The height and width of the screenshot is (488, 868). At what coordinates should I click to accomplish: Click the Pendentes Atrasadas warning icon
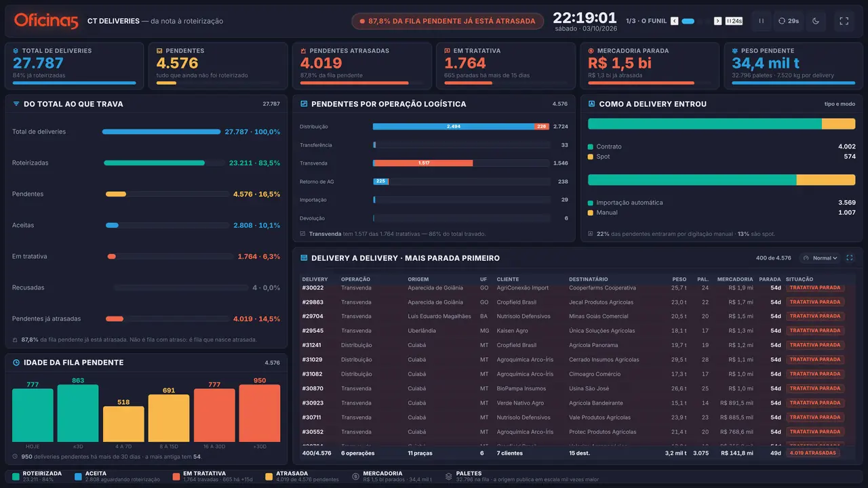coord(304,51)
